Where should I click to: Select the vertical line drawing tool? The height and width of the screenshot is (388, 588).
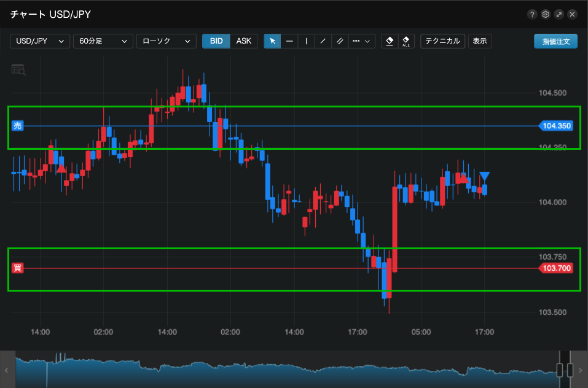(306, 41)
